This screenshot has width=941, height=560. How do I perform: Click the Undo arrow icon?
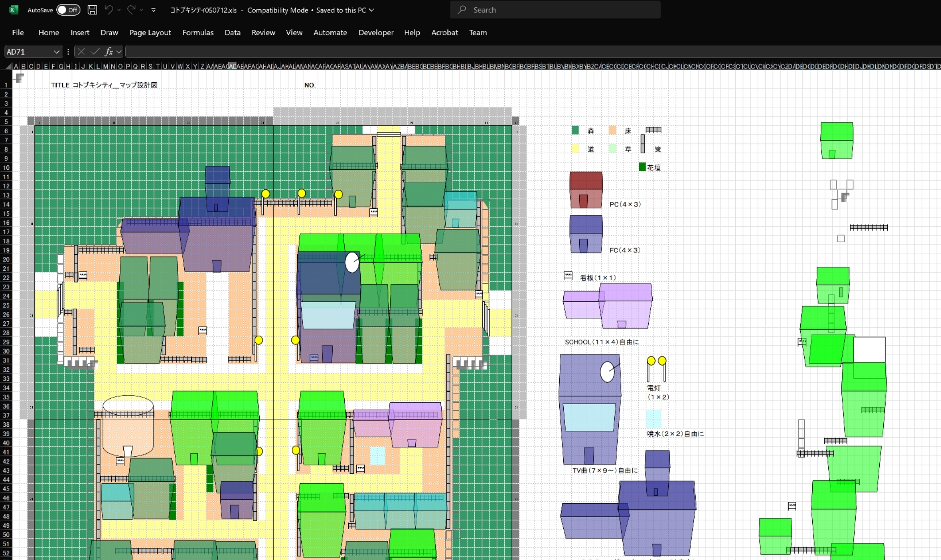coord(109,9)
